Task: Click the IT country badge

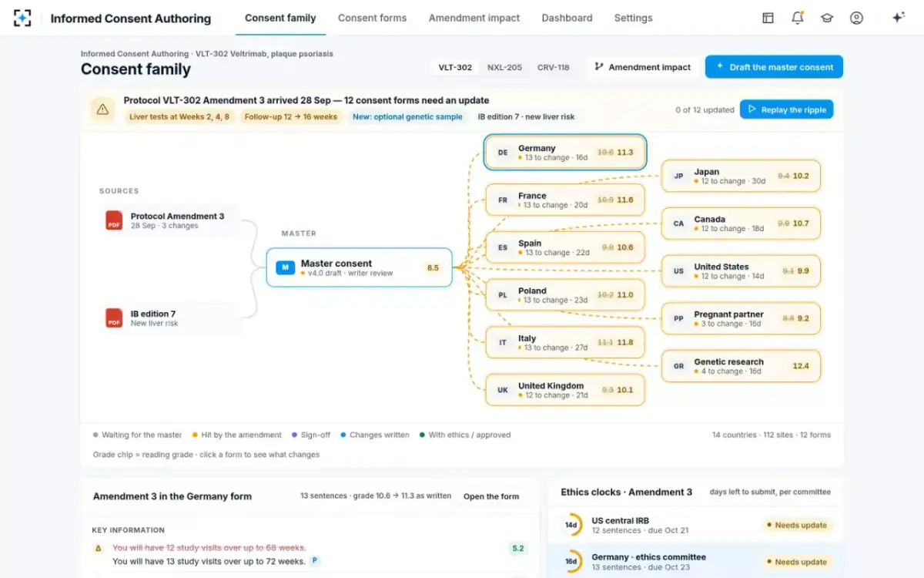Action: 503,343
